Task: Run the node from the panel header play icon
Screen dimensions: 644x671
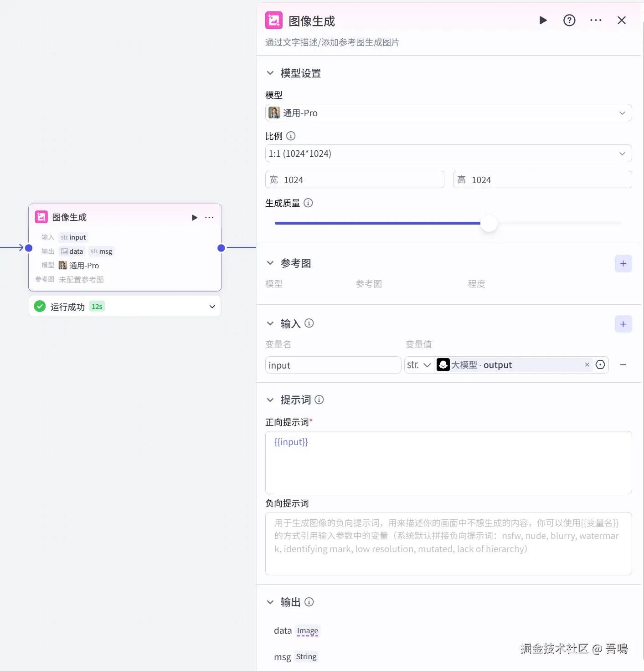Action: point(543,20)
